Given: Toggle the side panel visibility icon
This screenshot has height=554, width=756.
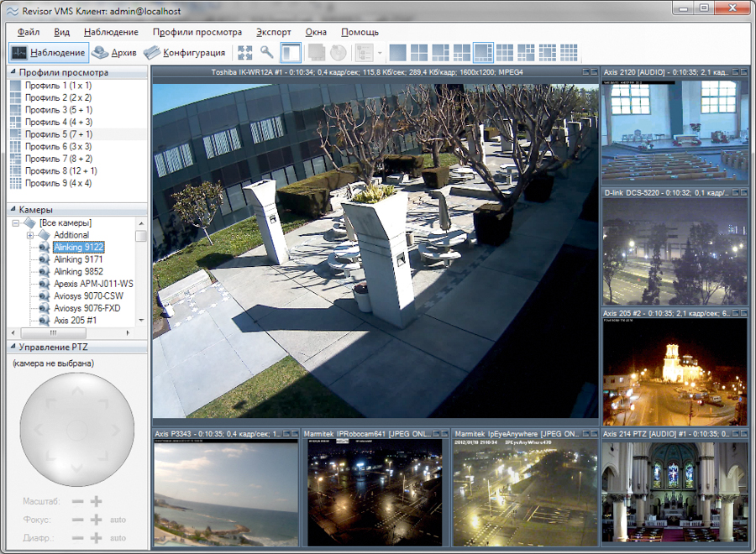Looking at the screenshot, I should point(291,53).
